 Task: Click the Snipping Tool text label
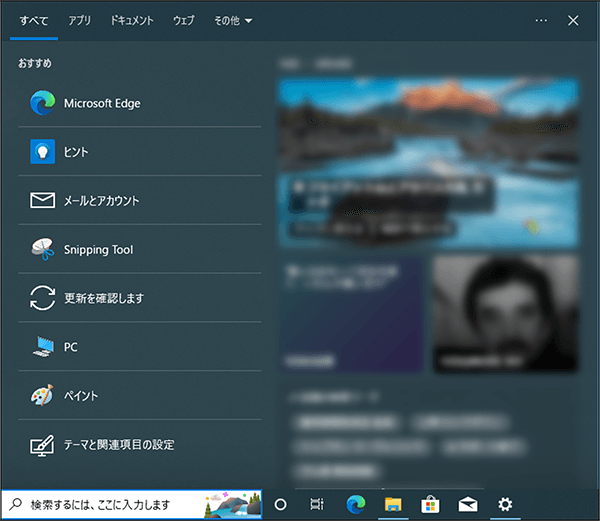98,249
